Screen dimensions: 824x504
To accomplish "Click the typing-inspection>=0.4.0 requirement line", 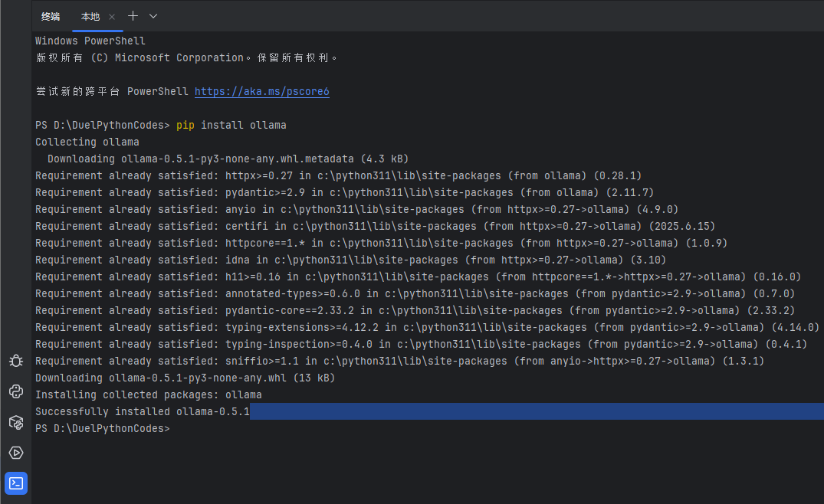I will (x=421, y=345).
